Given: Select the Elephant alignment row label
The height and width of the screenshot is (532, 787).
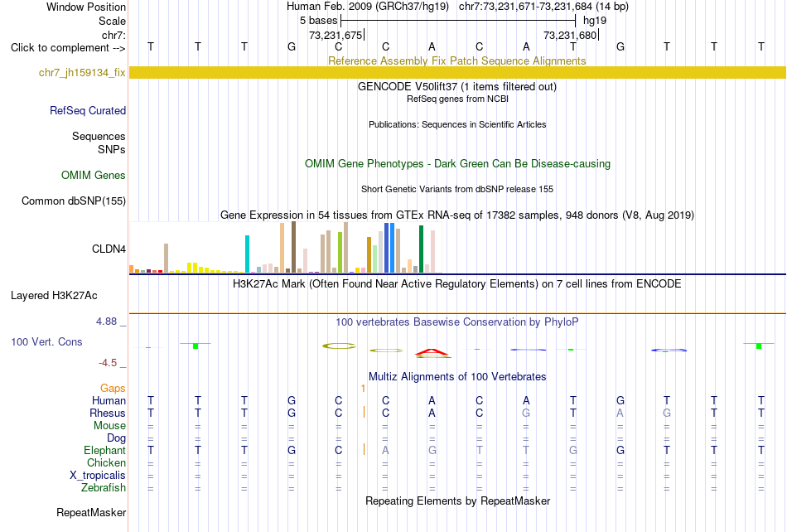Looking at the screenshot, I should point(104,450).
